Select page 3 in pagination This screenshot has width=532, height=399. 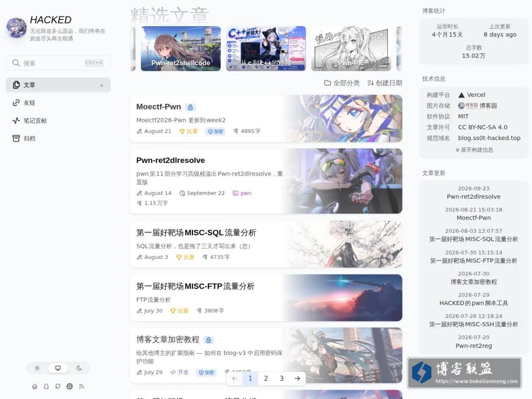282,379
